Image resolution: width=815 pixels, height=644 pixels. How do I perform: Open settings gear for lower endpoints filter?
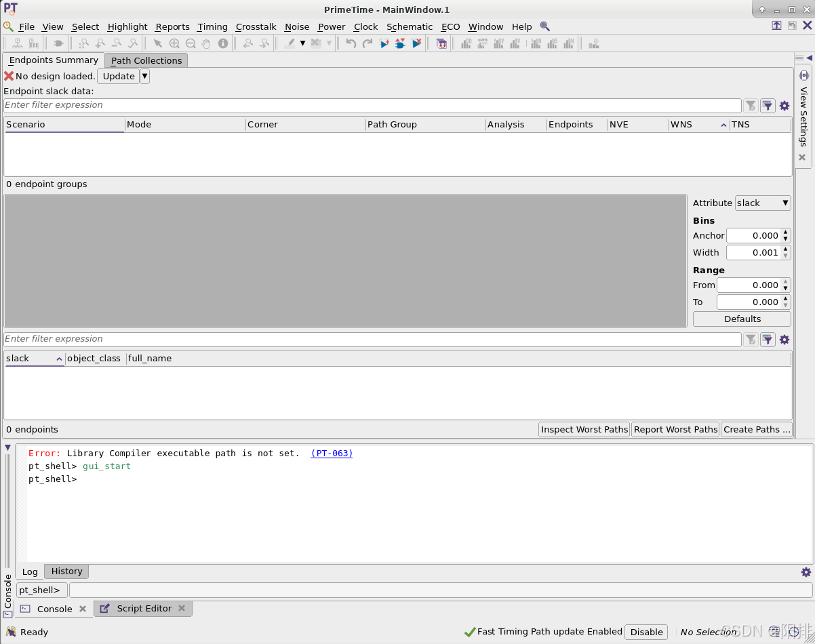coord(784,340)
